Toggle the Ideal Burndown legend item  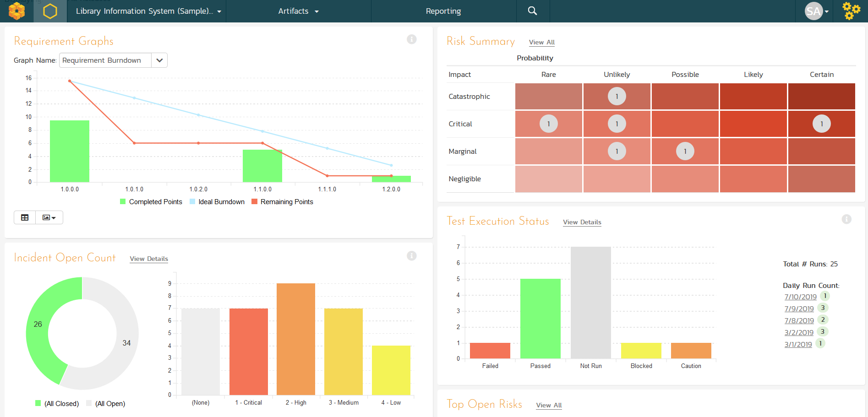(217, 202)
